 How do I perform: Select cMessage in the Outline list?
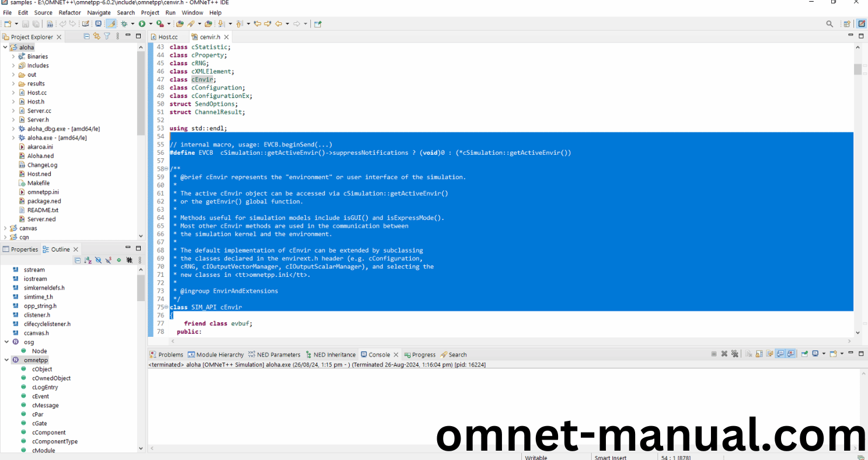pos(45,405)
